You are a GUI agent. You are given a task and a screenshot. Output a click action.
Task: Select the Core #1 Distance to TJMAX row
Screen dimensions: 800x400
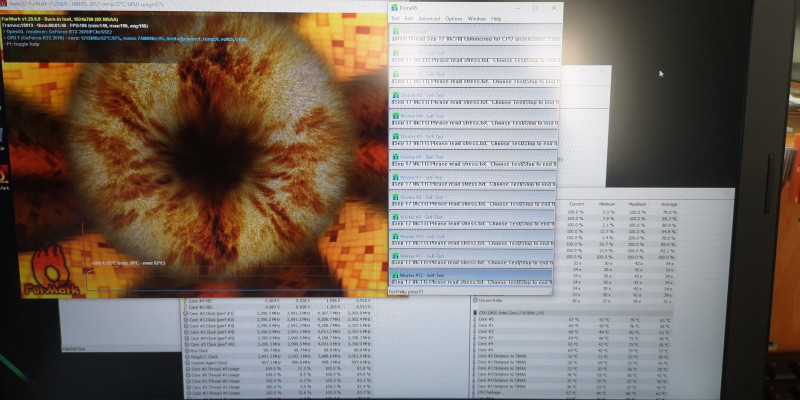point(572,362)
